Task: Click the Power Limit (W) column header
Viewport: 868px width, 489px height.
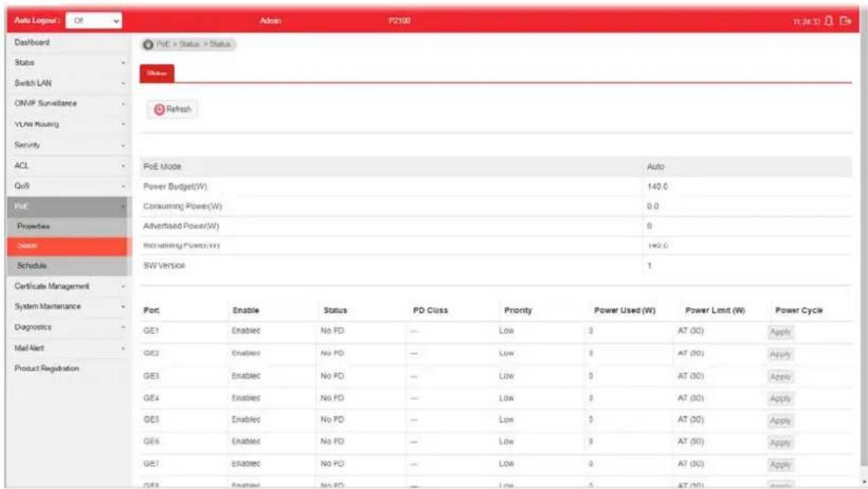Action: pos(714,311)
